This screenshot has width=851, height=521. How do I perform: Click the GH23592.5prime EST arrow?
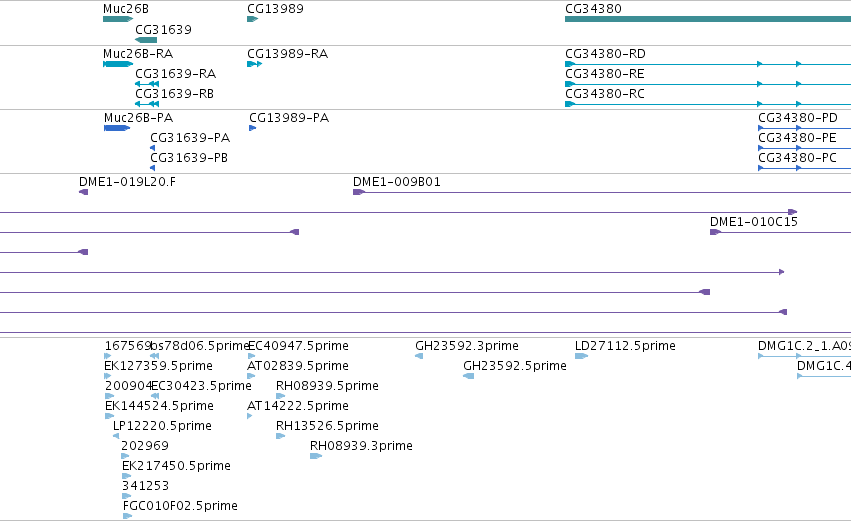(x=468, y=377)
